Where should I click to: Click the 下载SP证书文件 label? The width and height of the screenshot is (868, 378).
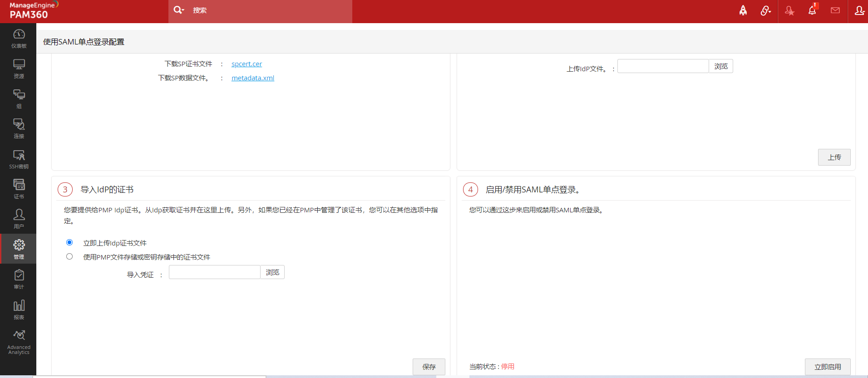point(188,64)
